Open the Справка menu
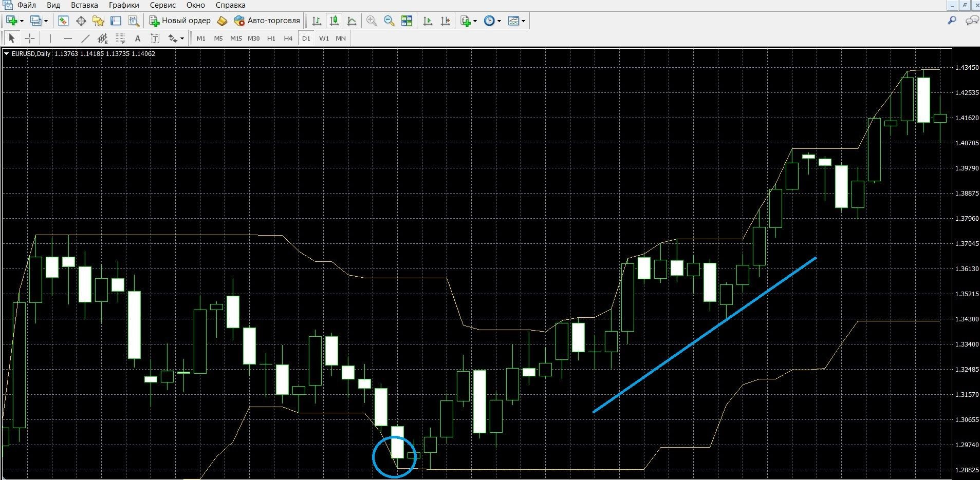Screen dimensions: 980x480 click(x=231, y=5)
